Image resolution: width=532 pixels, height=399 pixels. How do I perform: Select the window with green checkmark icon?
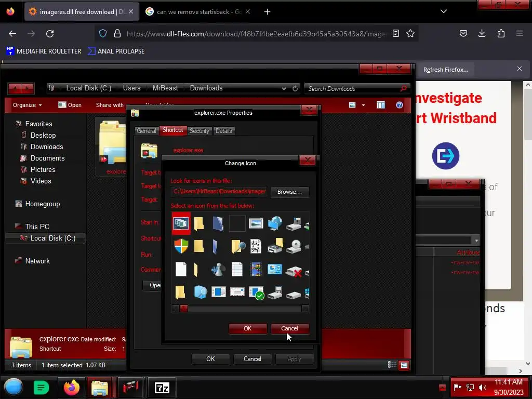[x=256, y=292]
